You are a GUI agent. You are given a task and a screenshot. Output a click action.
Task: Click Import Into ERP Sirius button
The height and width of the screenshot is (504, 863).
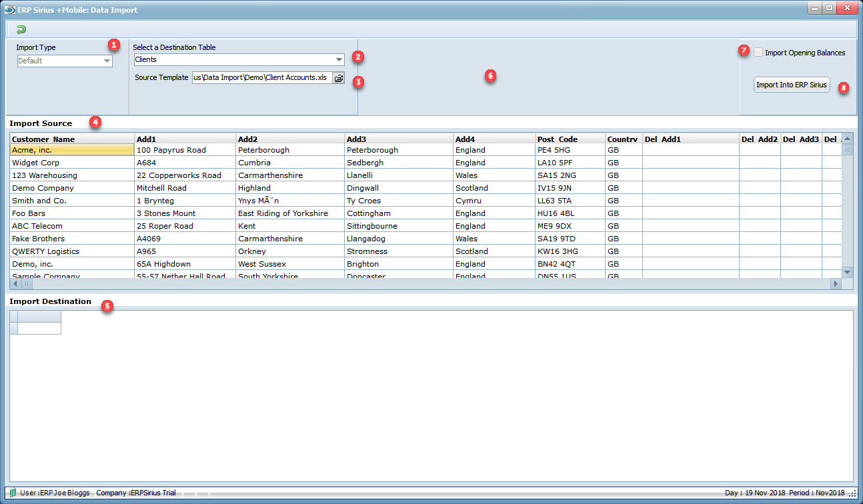point(792,85)
